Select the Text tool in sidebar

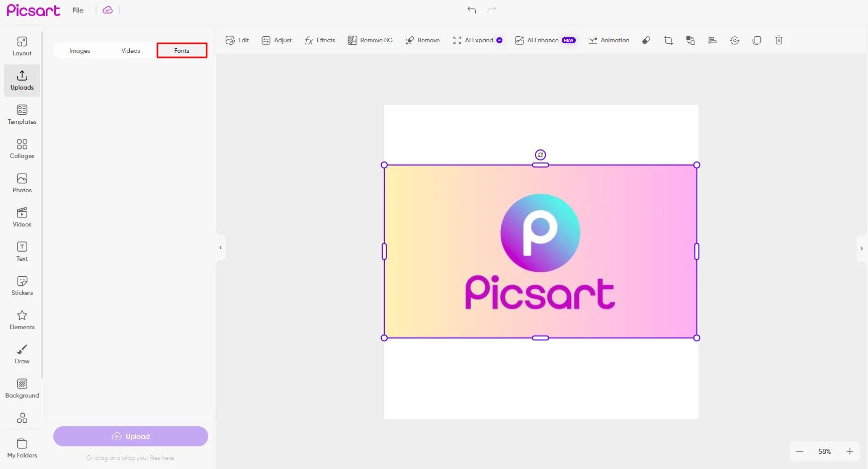coord(22,252)
